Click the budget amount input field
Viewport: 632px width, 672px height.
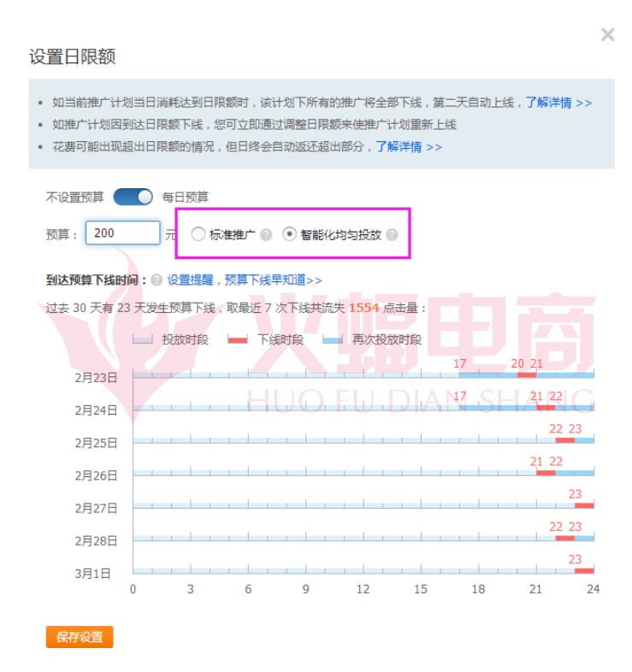[122, 233]
